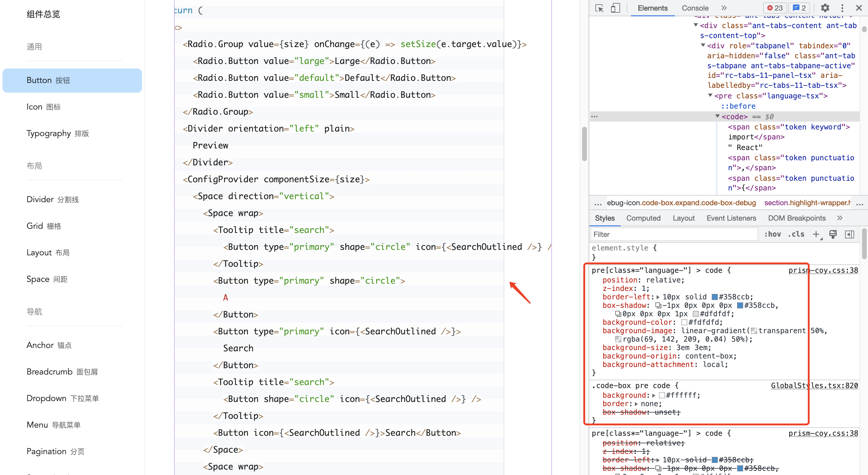Open DevTools settings with the gear icon
The image size is (868, 475).
click(x=825, y=8)
